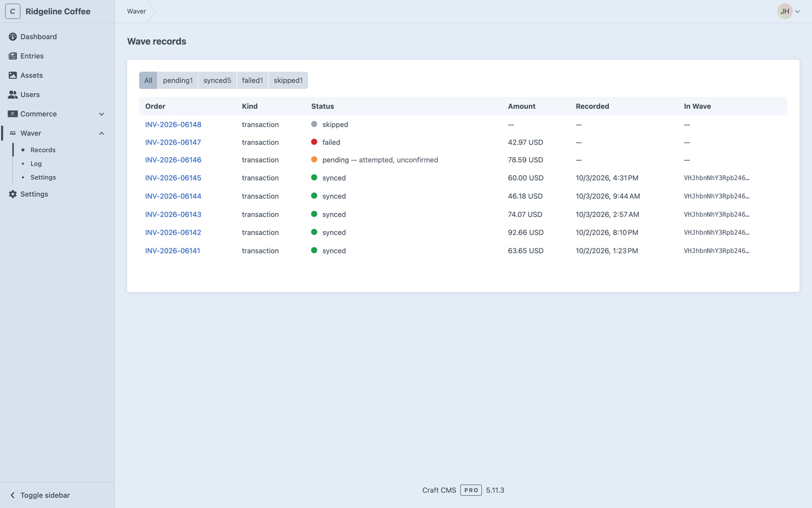The image size is (812, 508).
Task: Click the Ridgeline Coffee site icon
Action: 13,11
